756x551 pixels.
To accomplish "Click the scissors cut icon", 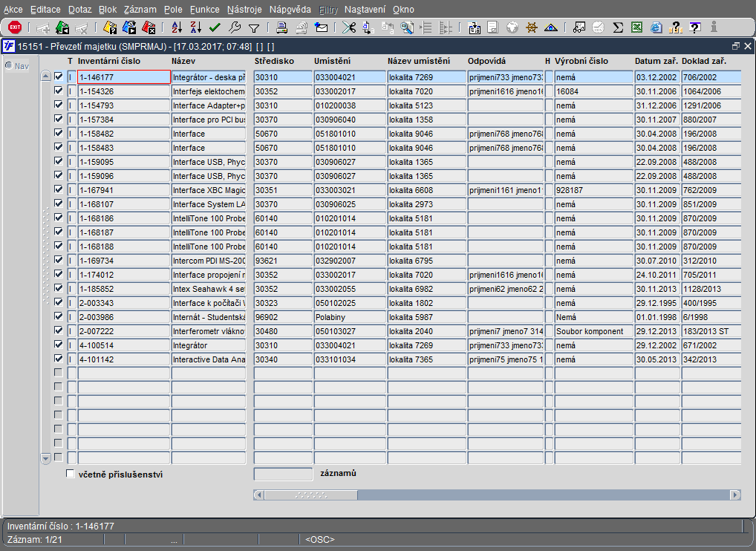I will [x=348, y=27].
